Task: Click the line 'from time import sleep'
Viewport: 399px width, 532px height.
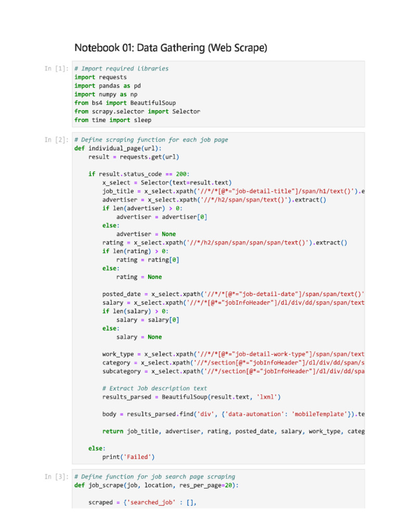Action: point(113,120)
